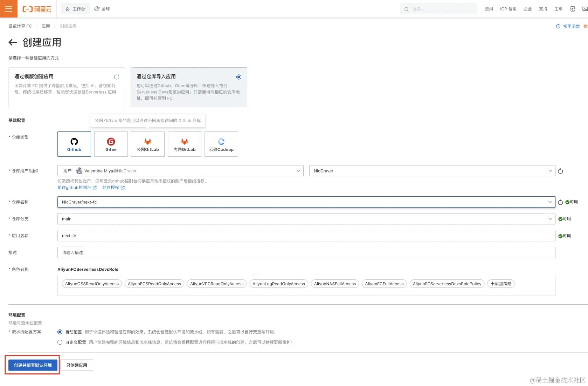Open the NicCraver organization dropdown
588x386 pixels.
(x=432, y=171)
